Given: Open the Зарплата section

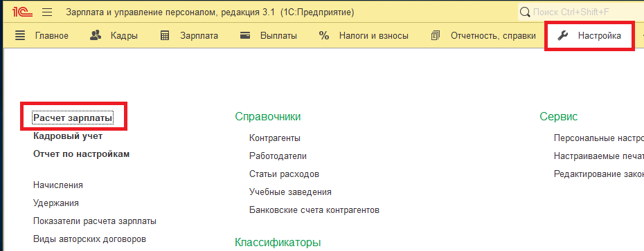Looking at the screenshot, I should [x=199, y=36].
